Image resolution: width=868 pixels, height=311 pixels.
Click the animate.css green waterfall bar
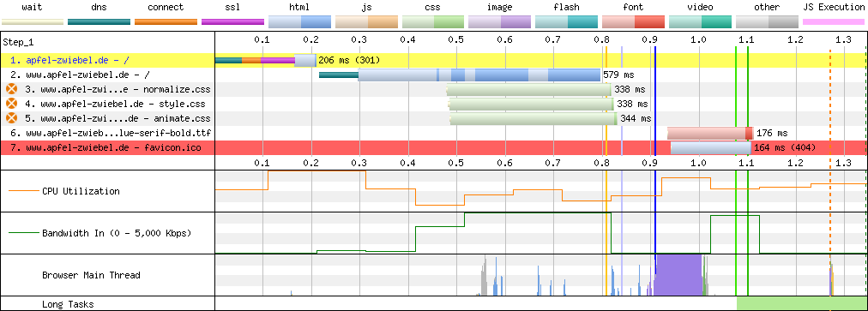click(533, 118)
